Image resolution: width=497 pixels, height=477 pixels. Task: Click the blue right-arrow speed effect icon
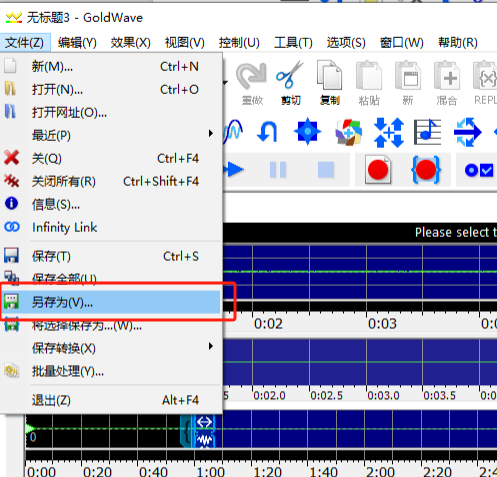[467, 132]
